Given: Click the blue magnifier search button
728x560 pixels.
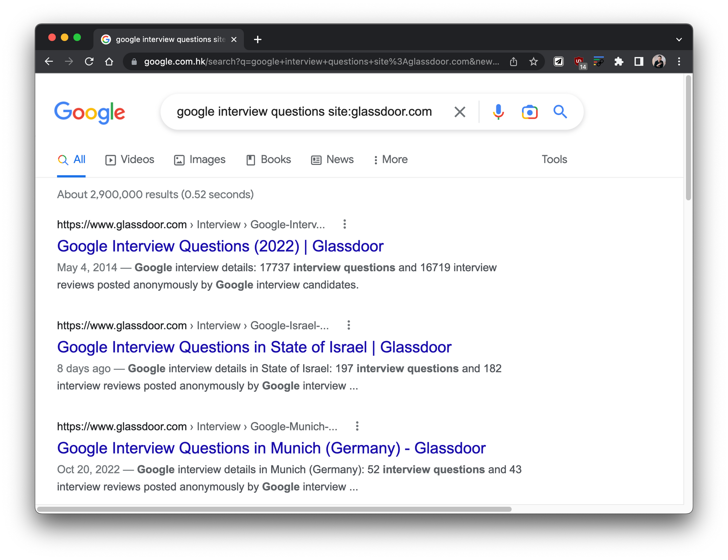Looking at the screenshot, I should tap(560, 112).
